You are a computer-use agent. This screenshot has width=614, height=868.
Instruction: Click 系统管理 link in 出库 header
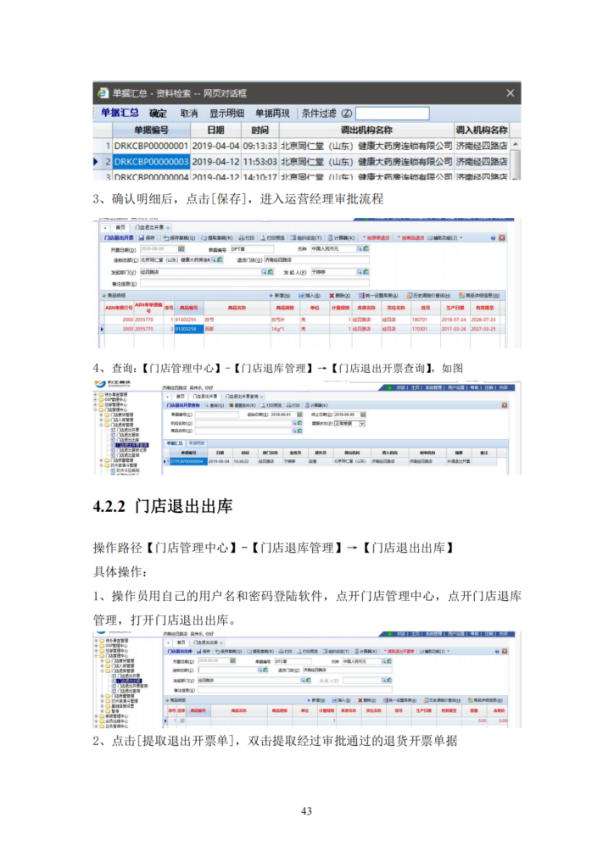(x=433, y=634)
